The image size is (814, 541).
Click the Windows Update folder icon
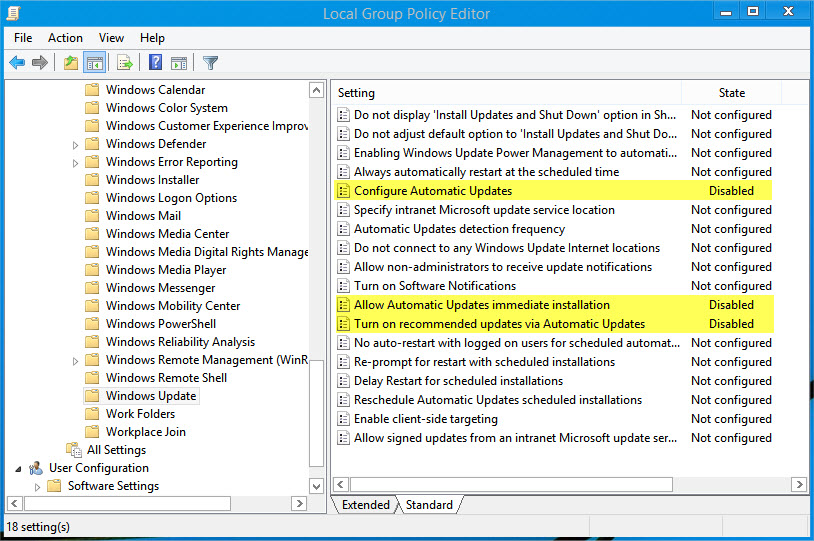coord(92,396)
